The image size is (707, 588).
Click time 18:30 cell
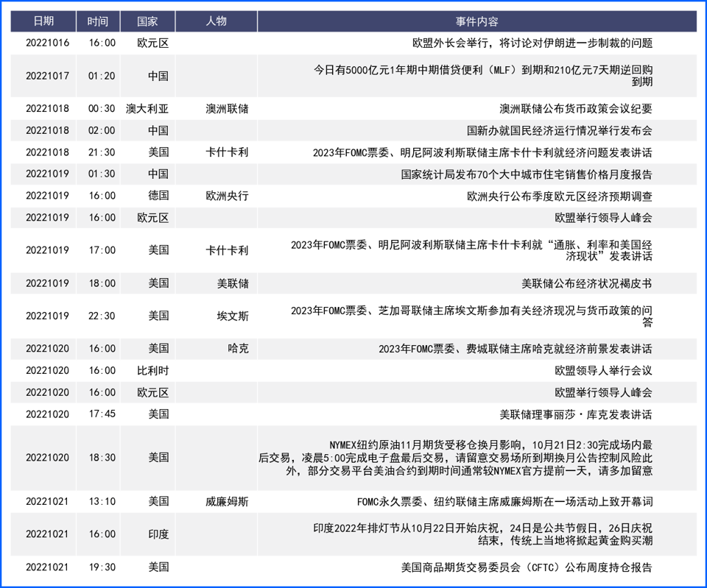coord(102,458)
